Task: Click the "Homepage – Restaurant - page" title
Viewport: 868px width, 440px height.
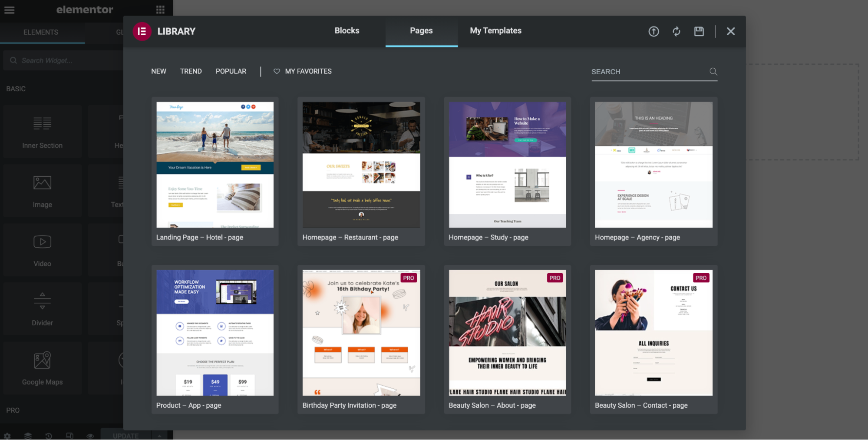Action: point(350,238)
